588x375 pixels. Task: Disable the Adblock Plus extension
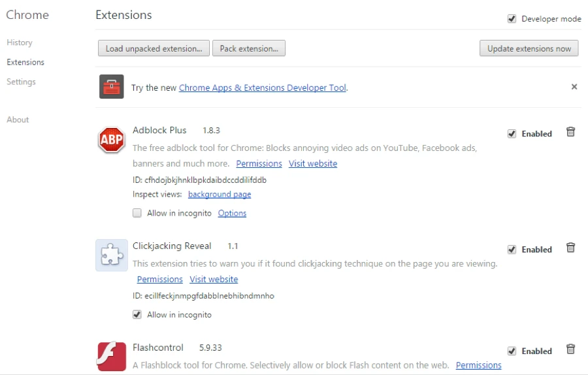tap(512, 134)
